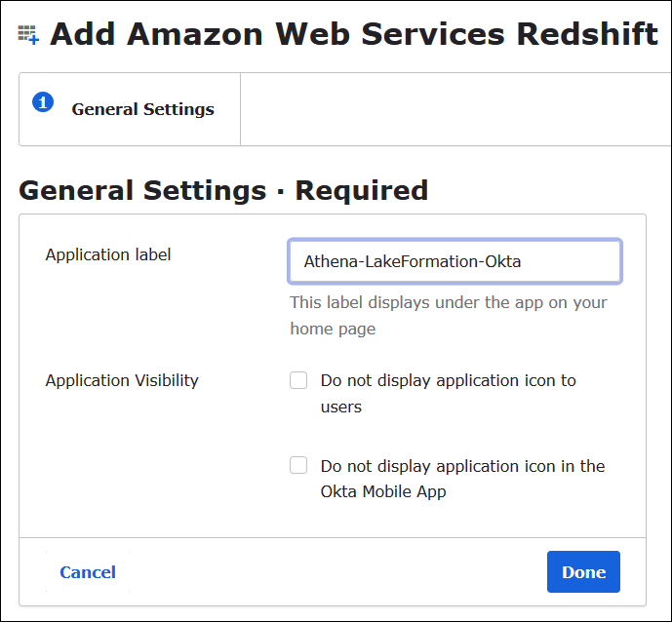The height and width of the screenshot is (622, 672).
Task: Click the 'Add Amazon Web Services Redshift' title
Action: [353, 34]
